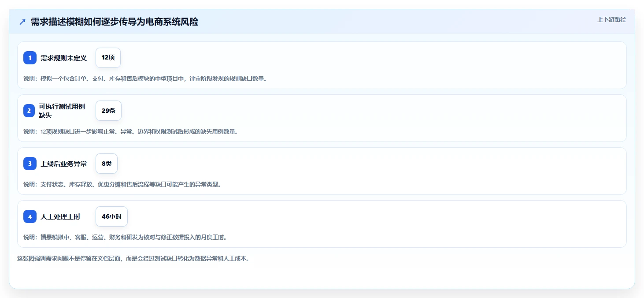Click step number badge 4

click(30, 216)
